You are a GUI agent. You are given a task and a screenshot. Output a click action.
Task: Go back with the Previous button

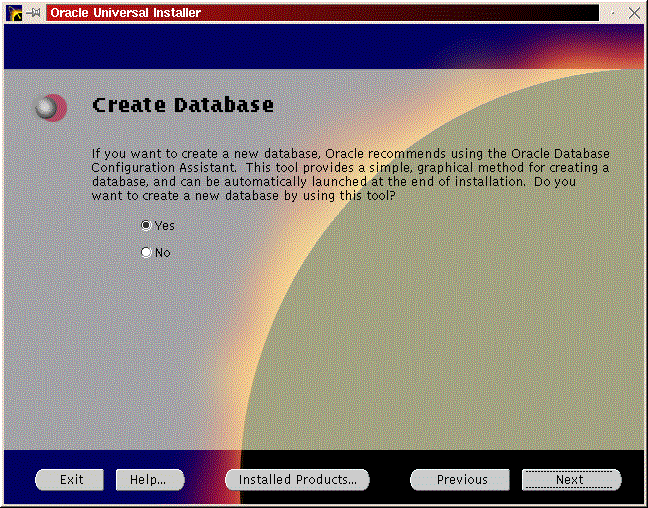point(461,480)
